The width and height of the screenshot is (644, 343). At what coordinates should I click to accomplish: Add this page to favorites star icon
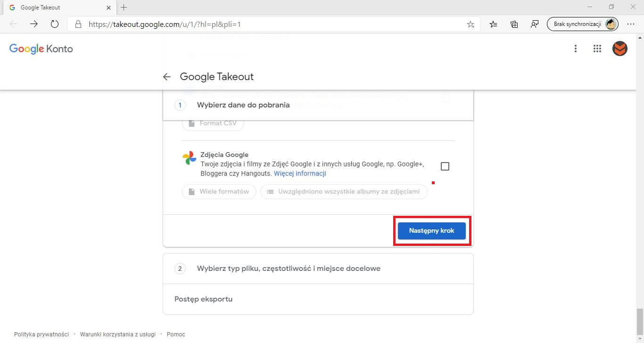coord(471,24)
